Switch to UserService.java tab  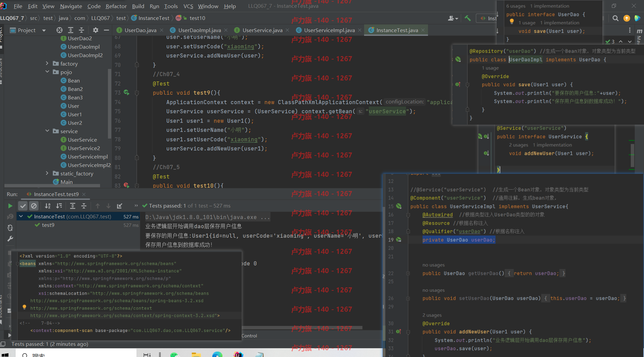[262, 30]
